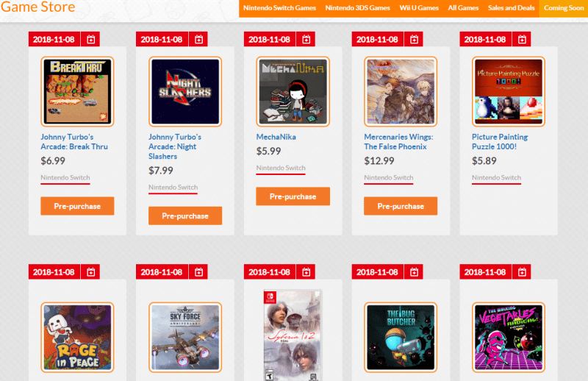This screenshot has width=588, height=381.
Task: Open the Nintendo 3DS Games menu
Action: point(357,8)
